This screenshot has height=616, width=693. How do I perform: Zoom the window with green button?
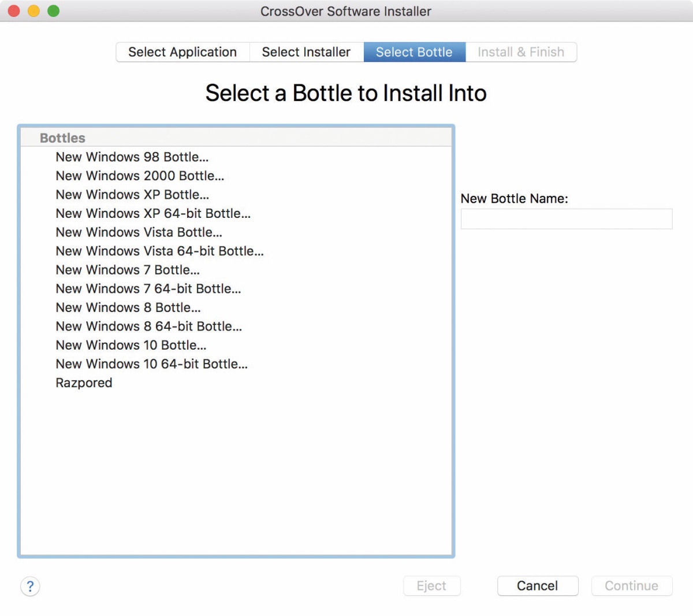(x=53, y=11)
